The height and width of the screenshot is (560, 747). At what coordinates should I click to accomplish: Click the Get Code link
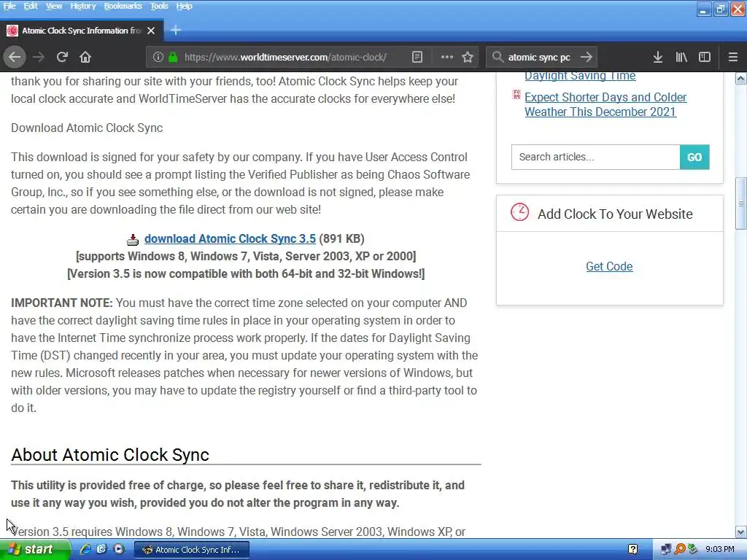tap(609, 266)
